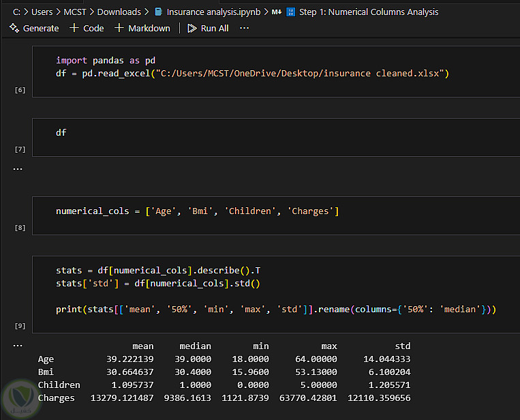Click the green shield watermark logo
The width and height of the screenshot is (520, 420).
[19, 399]
